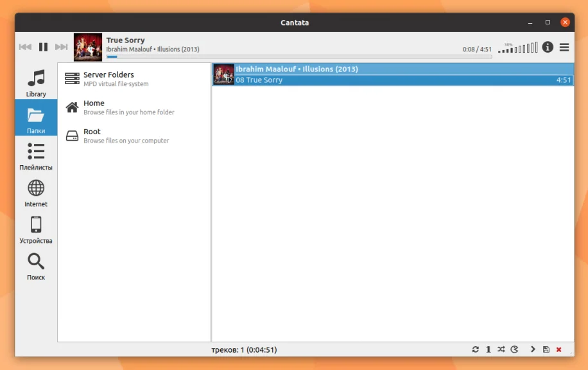This screenshot has width=588, height=370.
Task: Minimize the Cantata window
Action: click(530, 22)
